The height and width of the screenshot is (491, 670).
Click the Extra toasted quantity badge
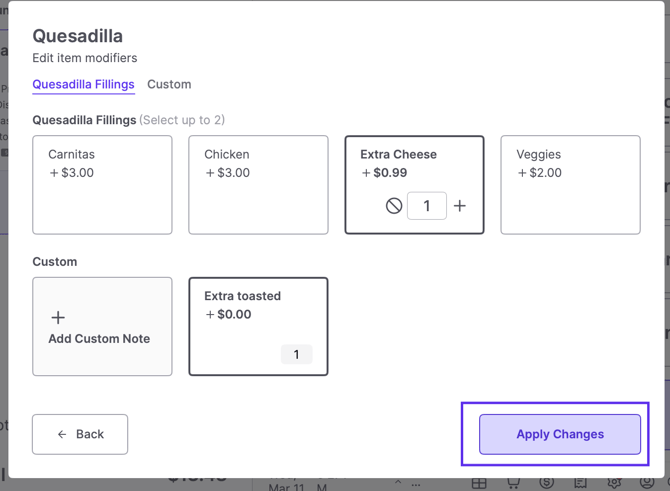[296, 355]
